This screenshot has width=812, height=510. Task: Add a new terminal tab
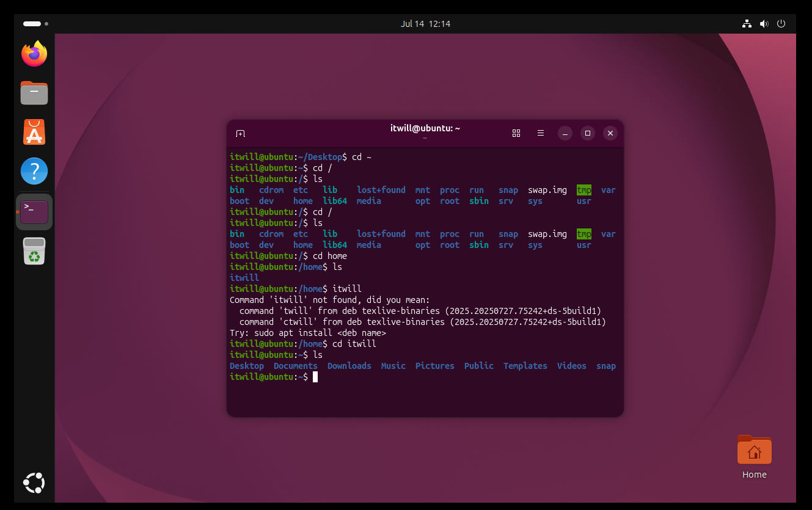(x=241, y=133)
